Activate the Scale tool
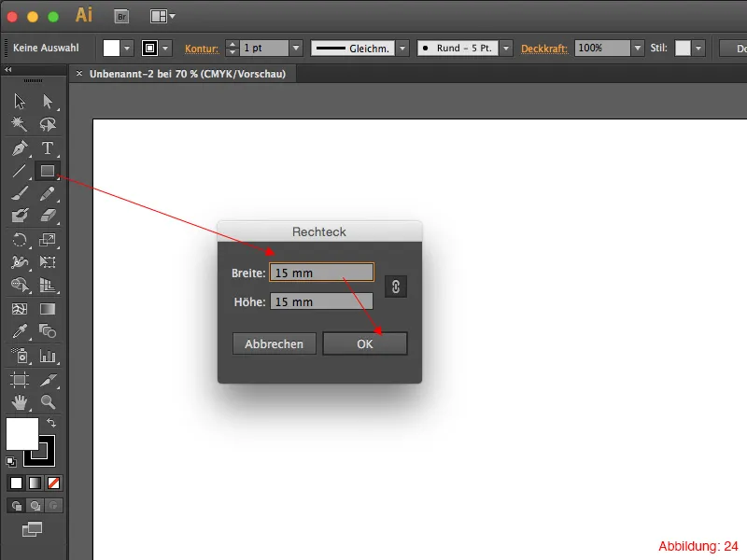Image resolution: width=747 pixels, height=560 pixels. tap(48, 240)
